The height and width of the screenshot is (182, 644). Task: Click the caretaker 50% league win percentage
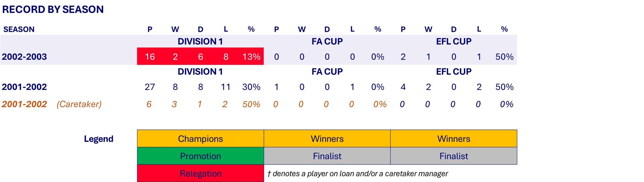point(251,104)
